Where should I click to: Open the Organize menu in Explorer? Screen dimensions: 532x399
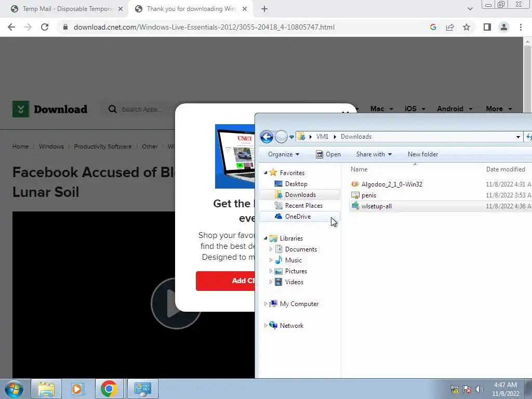pyautogui.click(x=284, y=154)
